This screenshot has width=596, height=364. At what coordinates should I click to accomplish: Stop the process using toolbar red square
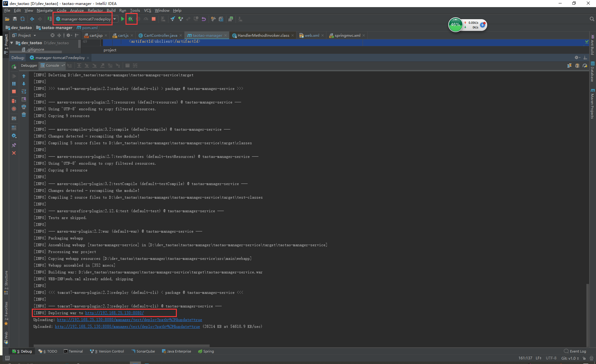coord(154,19)
